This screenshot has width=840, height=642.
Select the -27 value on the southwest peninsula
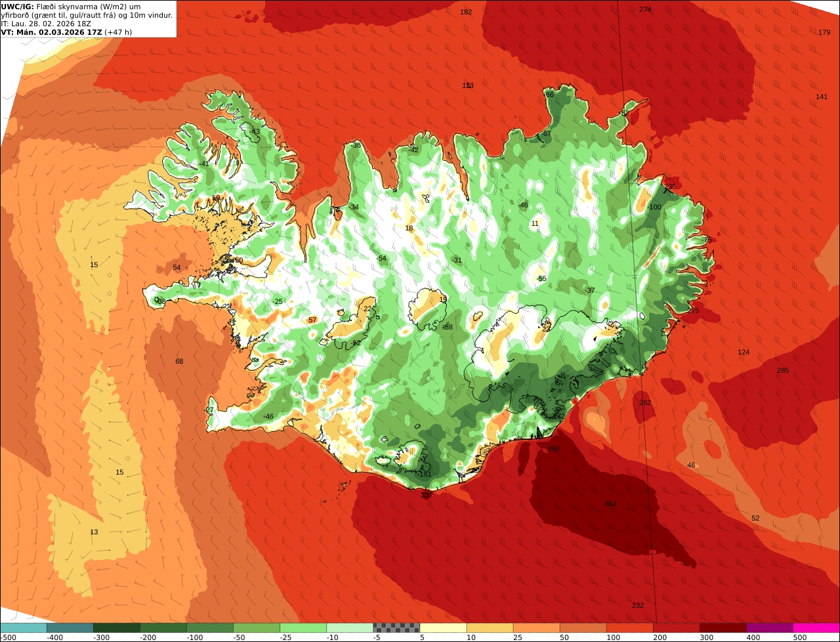click(x=209, y=410)
